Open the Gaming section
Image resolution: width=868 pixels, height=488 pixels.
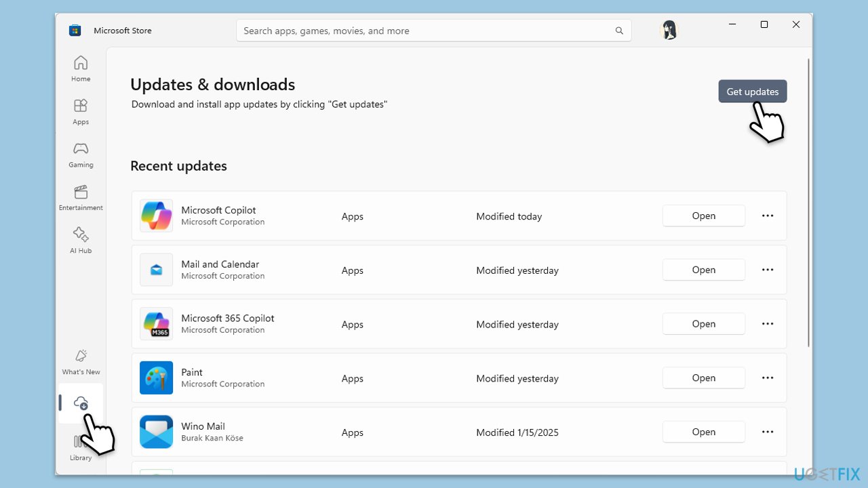81,155
